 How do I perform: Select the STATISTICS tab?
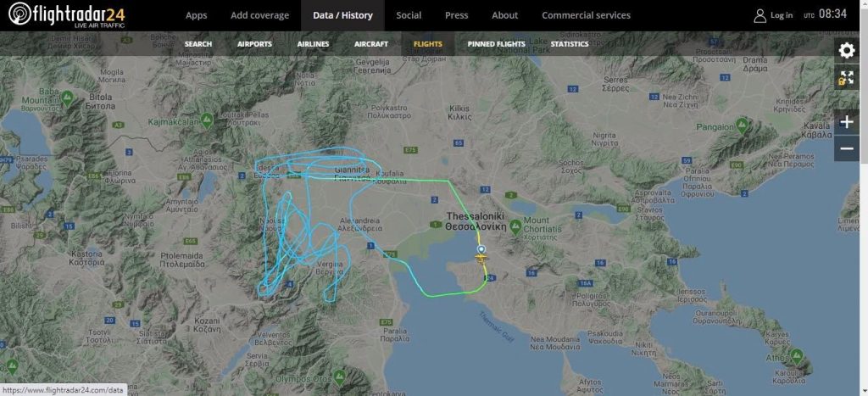coord(570,44)
